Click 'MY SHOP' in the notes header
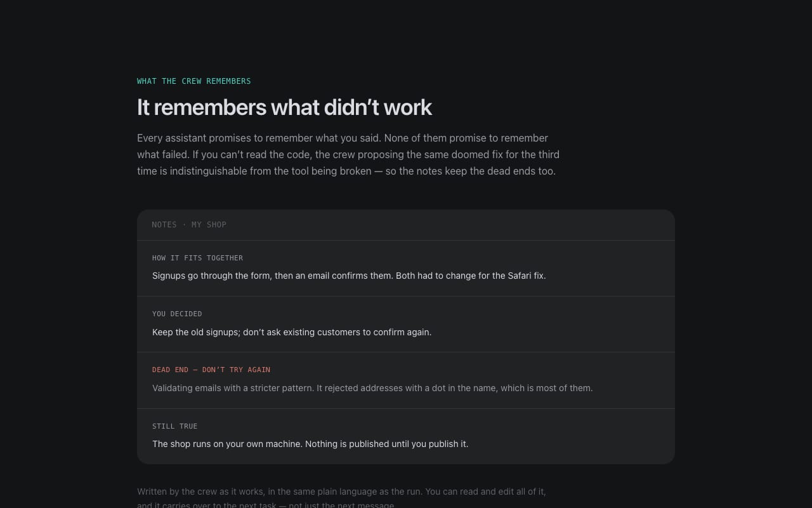 [209, 225]
